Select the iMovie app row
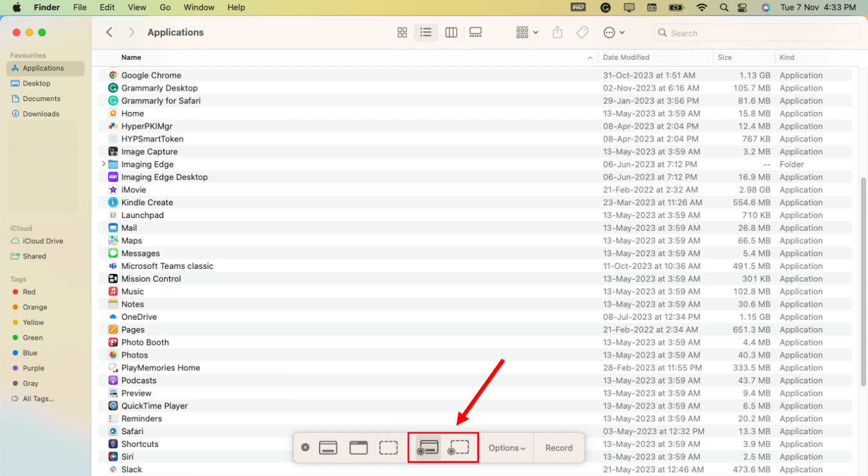 click(x=475, y=190)
